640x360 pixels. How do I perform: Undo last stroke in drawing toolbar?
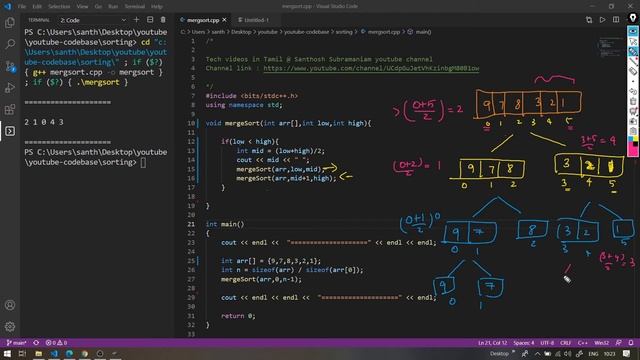(x=633, y=91)
